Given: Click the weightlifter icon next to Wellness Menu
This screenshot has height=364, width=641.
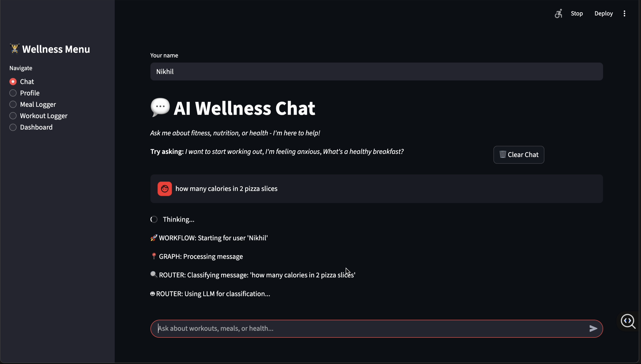Looking at the screenshot, I should pos(14,48).
